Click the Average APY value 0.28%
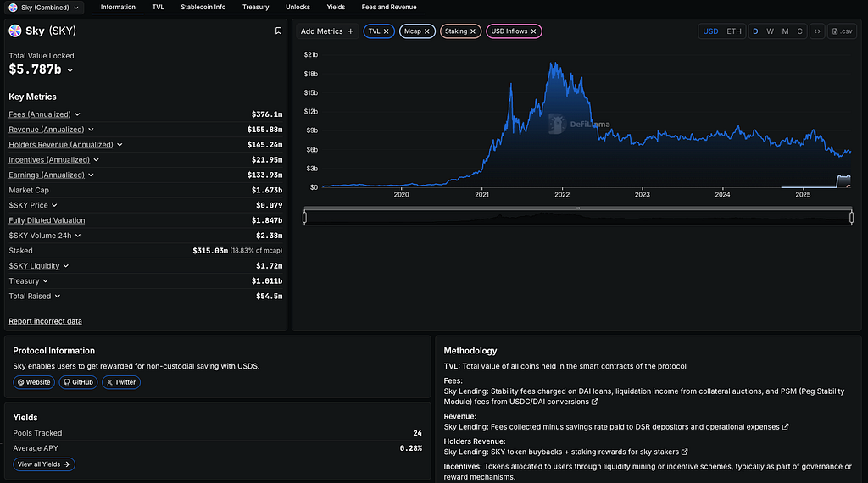Screen dimensions: 868x483 tap(411, 448)
